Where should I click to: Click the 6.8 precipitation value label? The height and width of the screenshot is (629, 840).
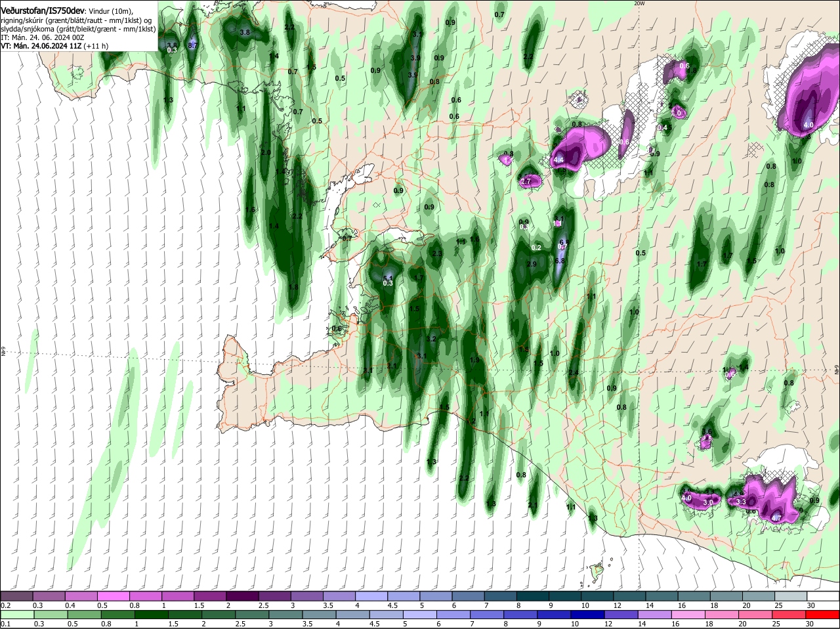click(x=560, y=261)
